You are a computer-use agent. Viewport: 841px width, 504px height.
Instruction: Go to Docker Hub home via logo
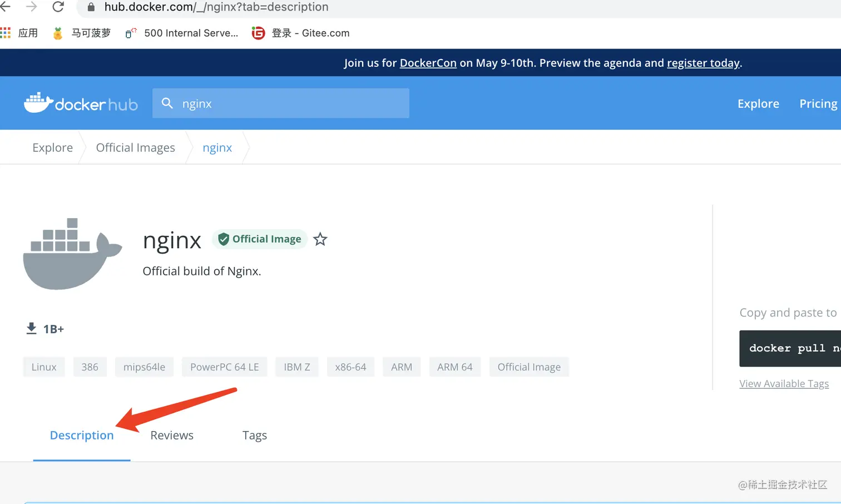click(81, 103)
